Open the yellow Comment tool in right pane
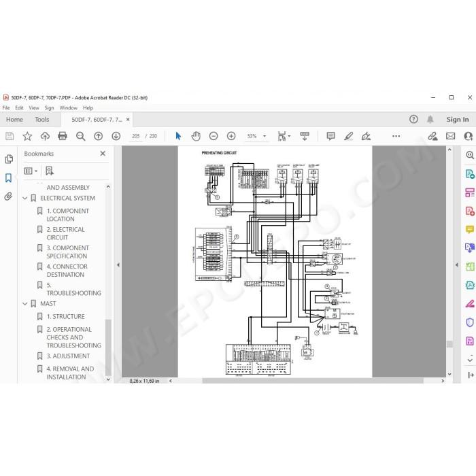 click(x=470, y=230)
